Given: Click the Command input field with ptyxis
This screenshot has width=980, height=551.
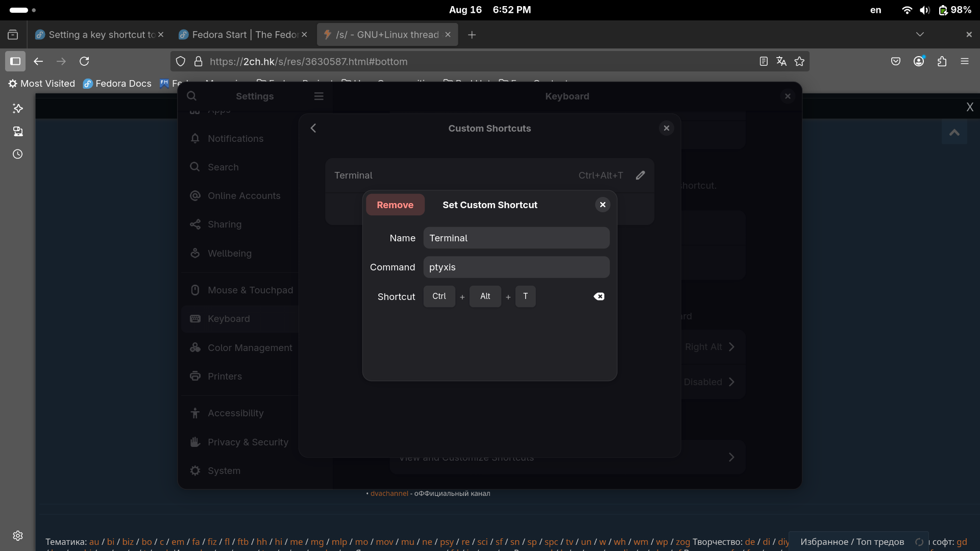Looking at the screenshot, I should tap(516, 267).
